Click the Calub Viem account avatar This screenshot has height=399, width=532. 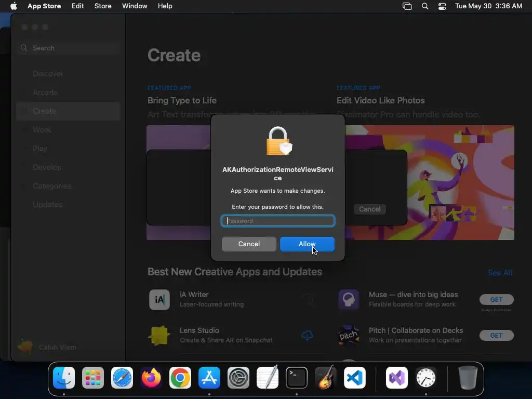pyautogui.click(x=25, y=347)
